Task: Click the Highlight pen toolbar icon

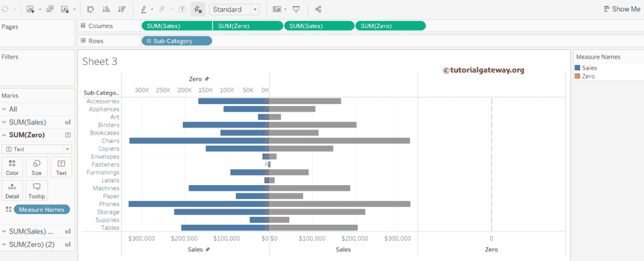Action: click(143, 10)
